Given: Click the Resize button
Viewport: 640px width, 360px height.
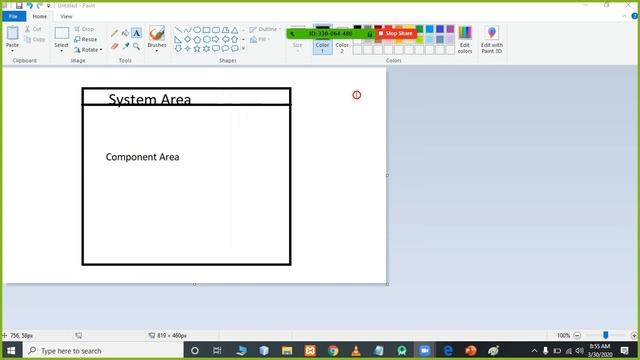Looking at the screenshot, I should 86,40.
